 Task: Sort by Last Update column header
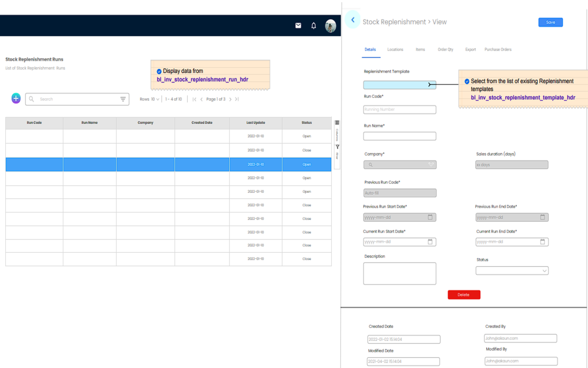(256, 123)
